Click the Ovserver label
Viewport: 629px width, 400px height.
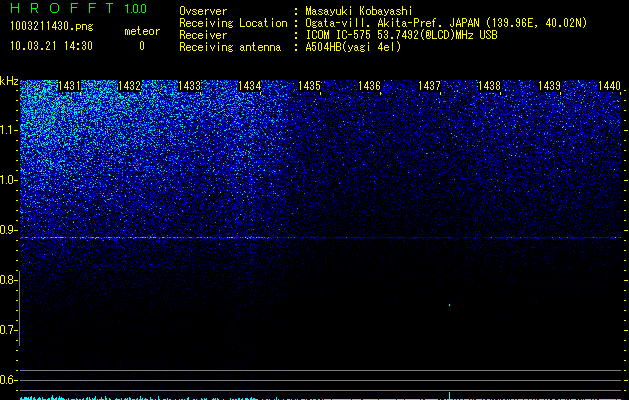pos(203,11)
